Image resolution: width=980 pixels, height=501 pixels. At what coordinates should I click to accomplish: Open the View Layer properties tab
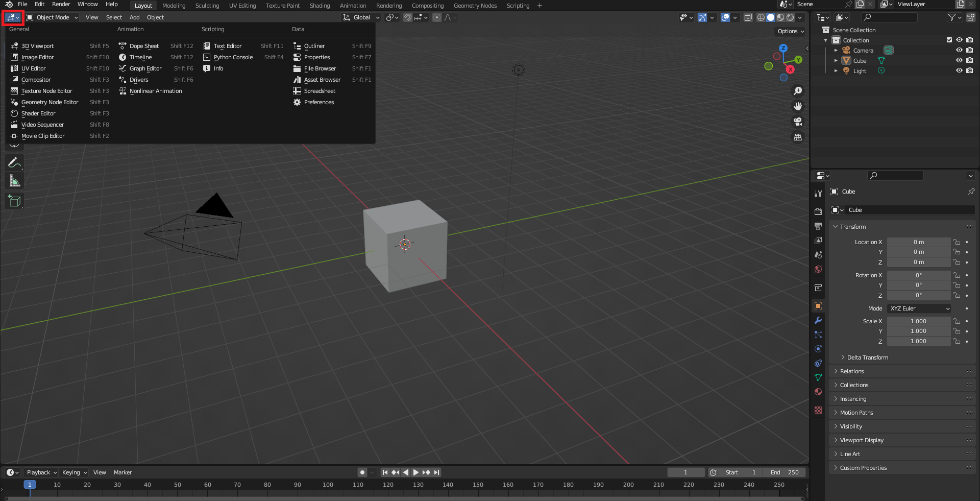pos(818,240)
